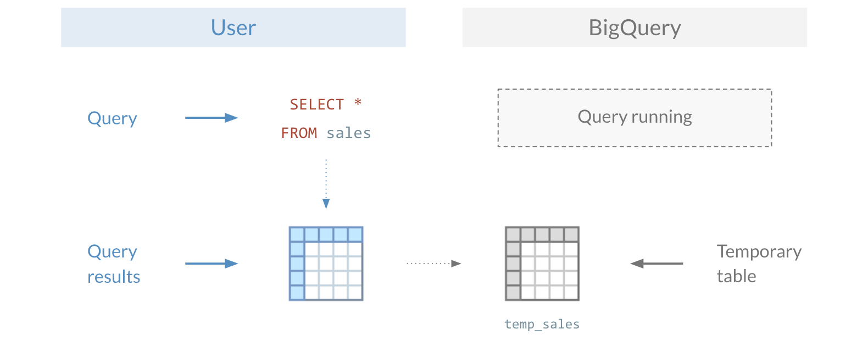This screenshot has height=340, width=868.
Task: Select the User header banner
Action: (233, 28)
